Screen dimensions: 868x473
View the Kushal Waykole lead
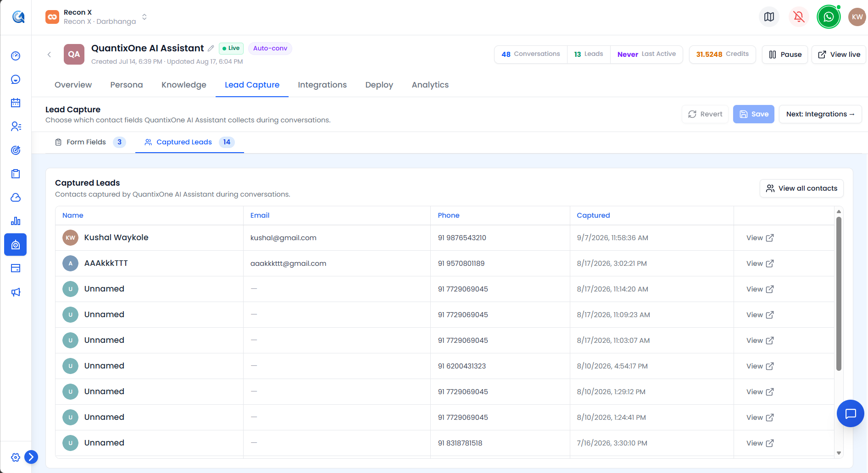click(x=760, y=238)
